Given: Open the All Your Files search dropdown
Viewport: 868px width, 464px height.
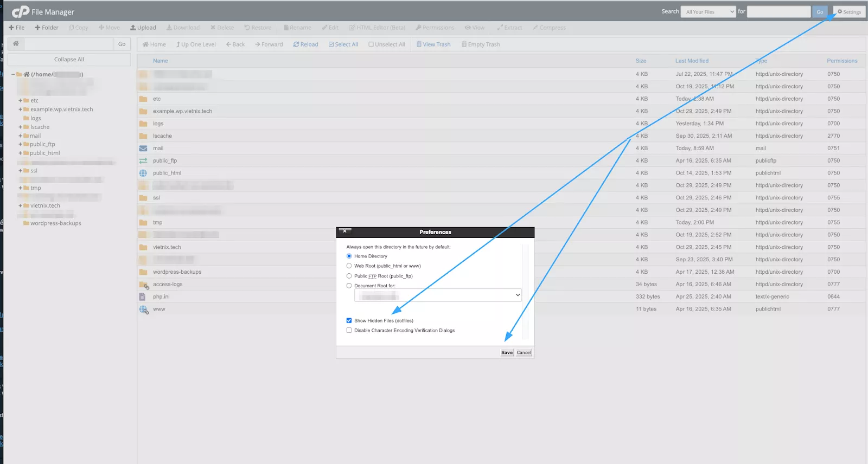Looking at the screenshot, I should click(x=708, y=12).
